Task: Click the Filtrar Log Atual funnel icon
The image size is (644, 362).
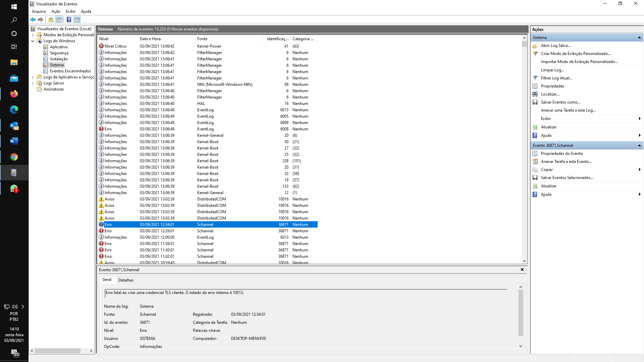Action: point(535,78)
